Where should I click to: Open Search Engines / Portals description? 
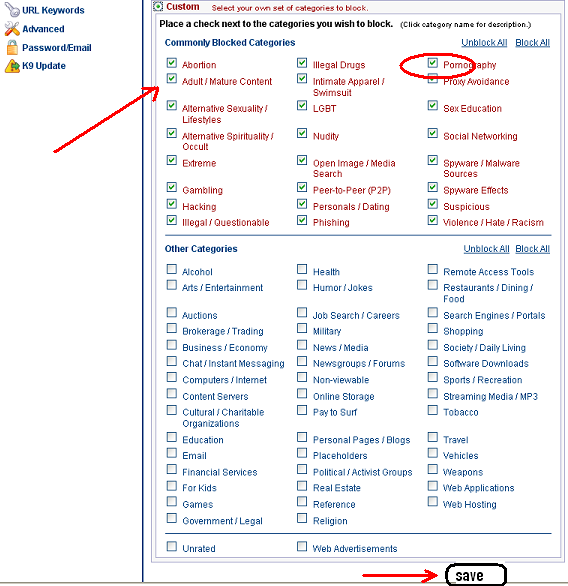tap(494, 315)
